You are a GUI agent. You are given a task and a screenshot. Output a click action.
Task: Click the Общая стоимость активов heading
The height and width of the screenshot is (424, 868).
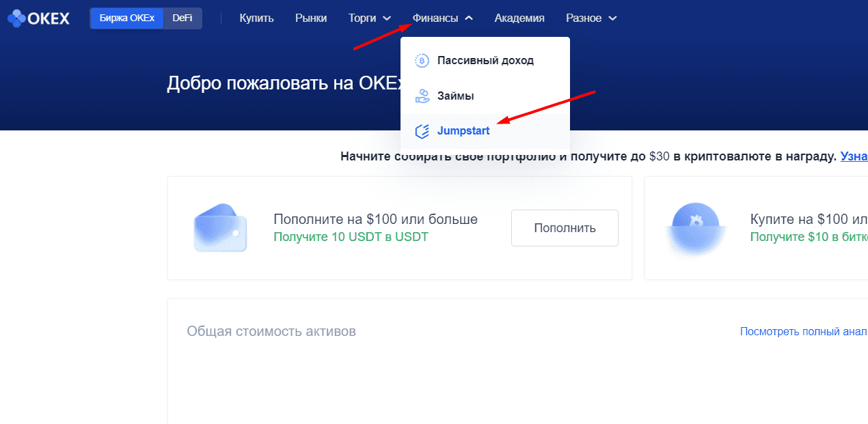pyautogui.click(x=271, y=332)
